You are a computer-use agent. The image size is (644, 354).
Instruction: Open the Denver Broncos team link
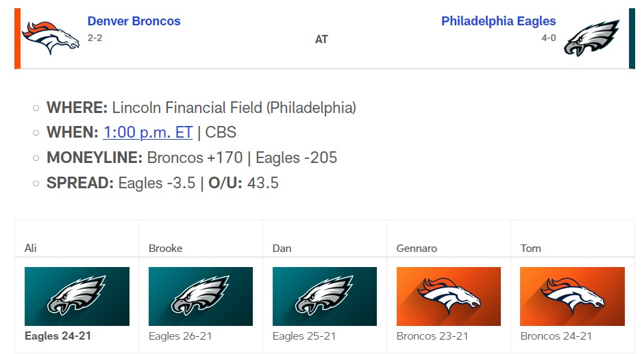pos(134,21)
